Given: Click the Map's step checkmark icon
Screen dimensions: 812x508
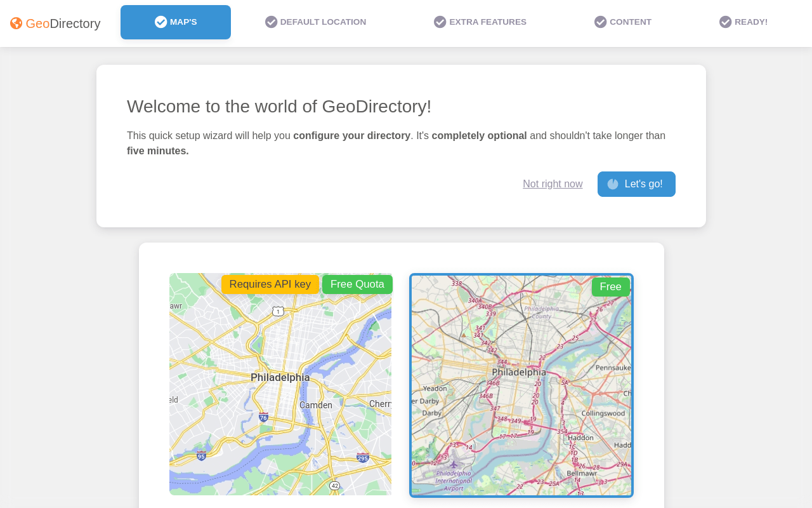Looking at the screenshot, I should [x=161, y=22].
